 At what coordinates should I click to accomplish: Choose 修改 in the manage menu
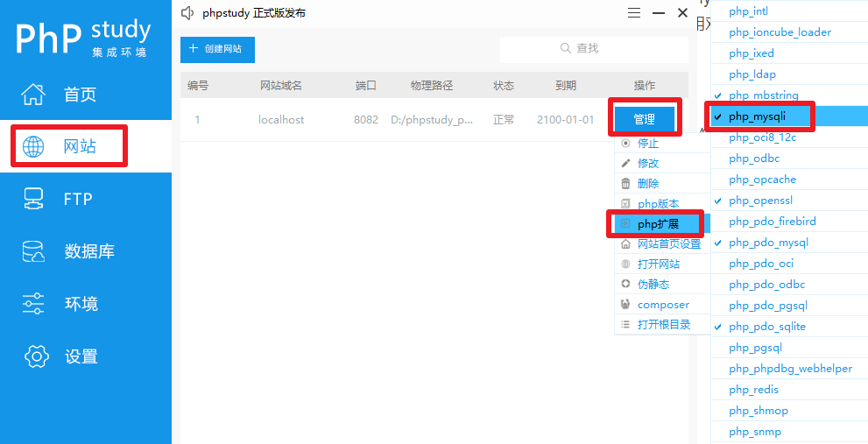pyautogui.click(x=662, y=163)
